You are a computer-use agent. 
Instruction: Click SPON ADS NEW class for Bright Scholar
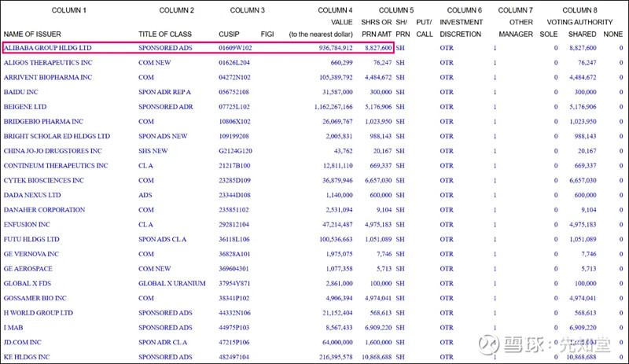click(163, 136)
